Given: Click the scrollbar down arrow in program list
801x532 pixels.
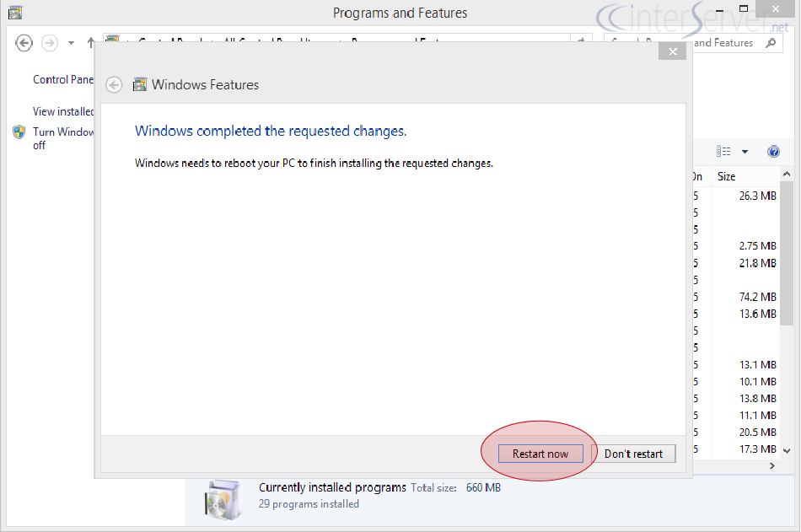Looking at the screenshot, I should pos(787,451).
